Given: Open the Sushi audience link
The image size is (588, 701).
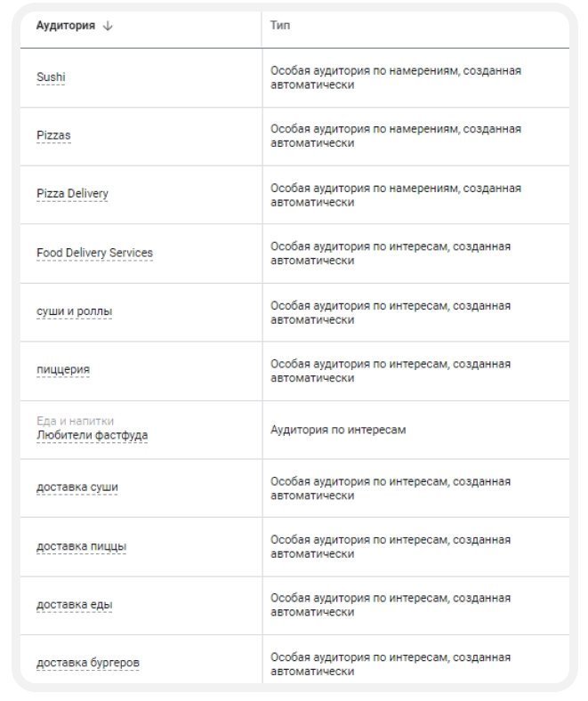Looking at the screenshot, I should click(x=51, y=77).
